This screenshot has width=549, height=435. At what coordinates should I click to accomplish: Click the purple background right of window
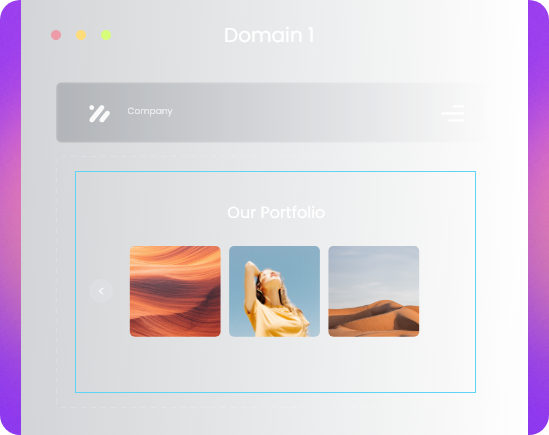pyautogui.click(x=538, y=217)
